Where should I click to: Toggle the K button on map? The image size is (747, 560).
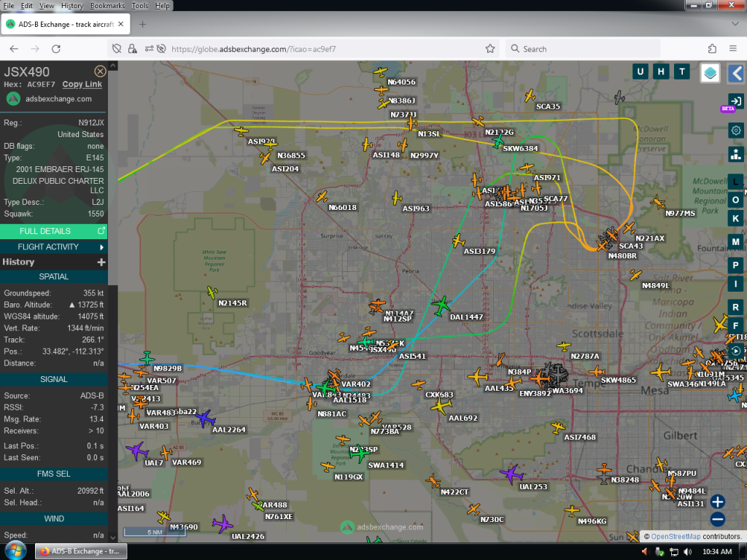735,218
